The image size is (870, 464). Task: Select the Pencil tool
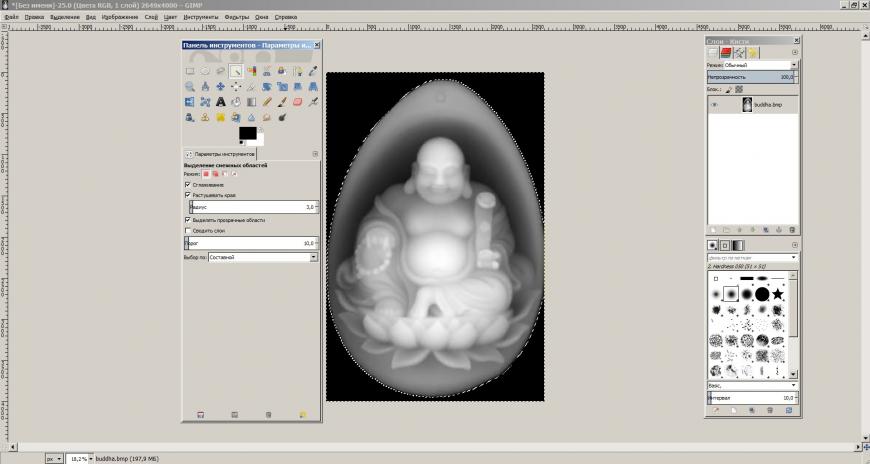click(x=267, y=101)
